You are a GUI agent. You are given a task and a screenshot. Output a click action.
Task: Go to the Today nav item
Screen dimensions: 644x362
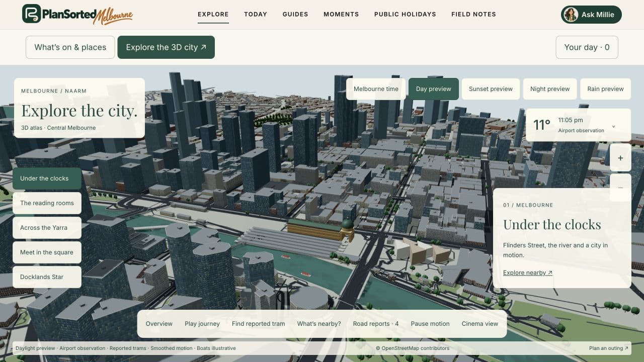[256, 14]
